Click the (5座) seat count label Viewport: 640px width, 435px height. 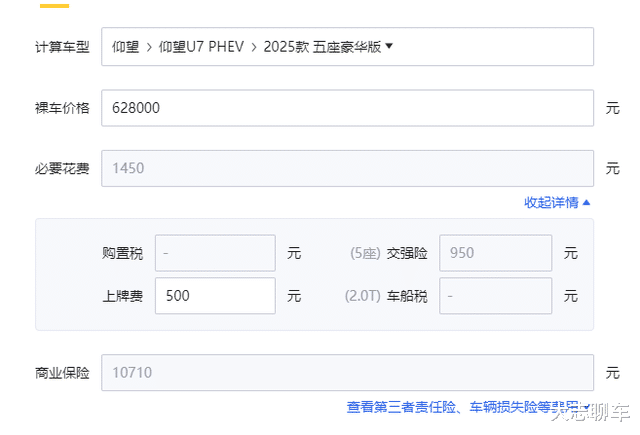364,254
